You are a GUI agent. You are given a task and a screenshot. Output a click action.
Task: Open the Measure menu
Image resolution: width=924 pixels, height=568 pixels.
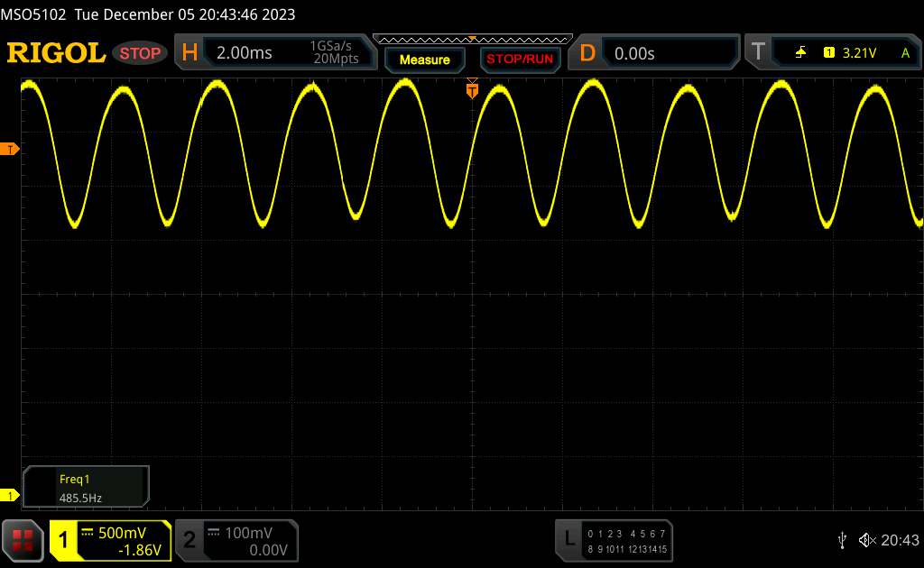(x=424, y=60)
